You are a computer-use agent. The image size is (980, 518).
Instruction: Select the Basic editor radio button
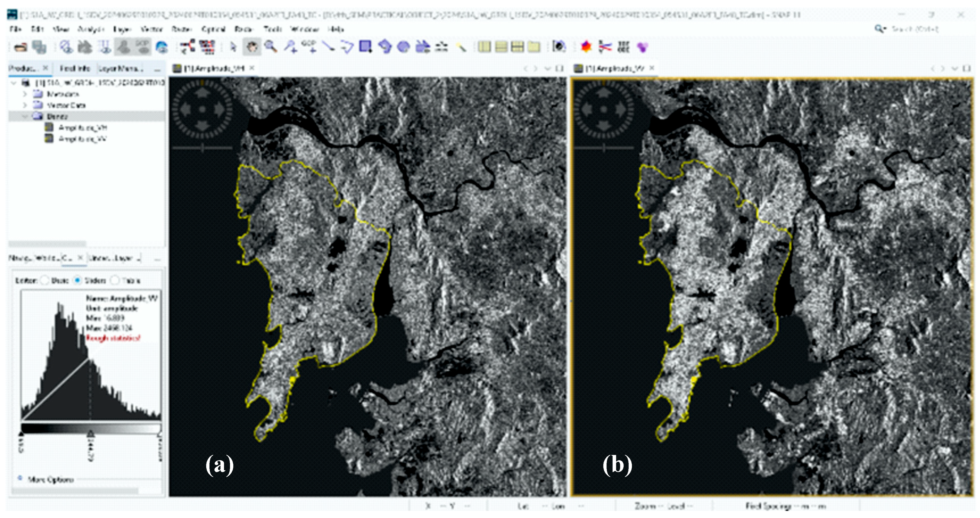[x=45, y=281]
